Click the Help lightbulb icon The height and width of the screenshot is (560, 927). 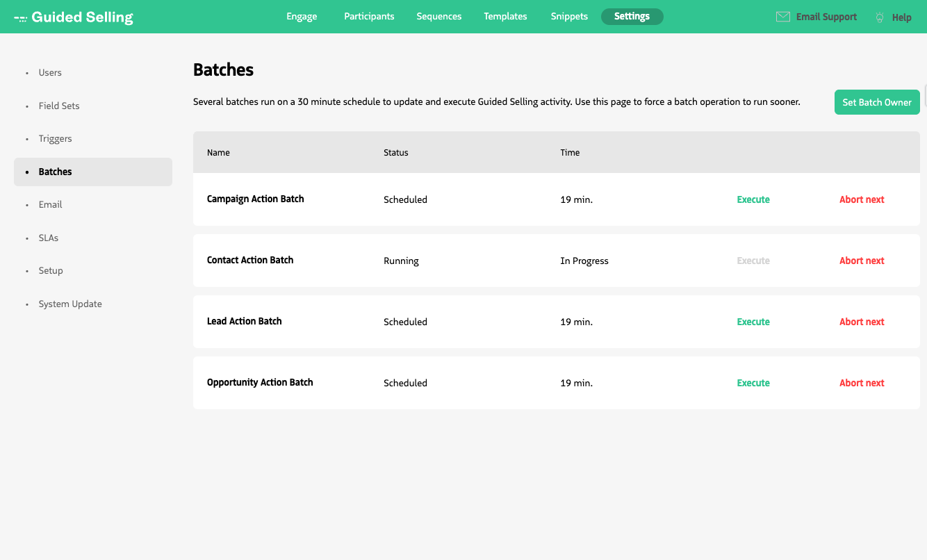pos(878,17)
